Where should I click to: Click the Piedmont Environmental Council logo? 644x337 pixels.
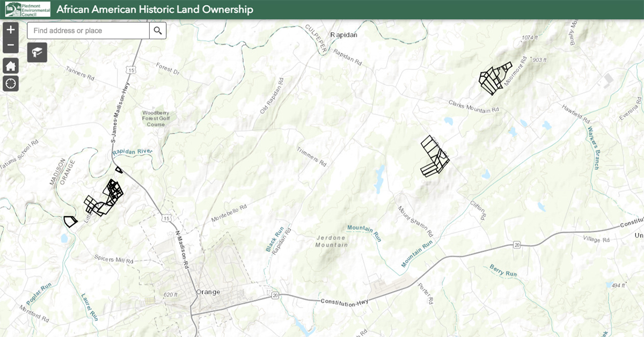(x=26, y=9)
